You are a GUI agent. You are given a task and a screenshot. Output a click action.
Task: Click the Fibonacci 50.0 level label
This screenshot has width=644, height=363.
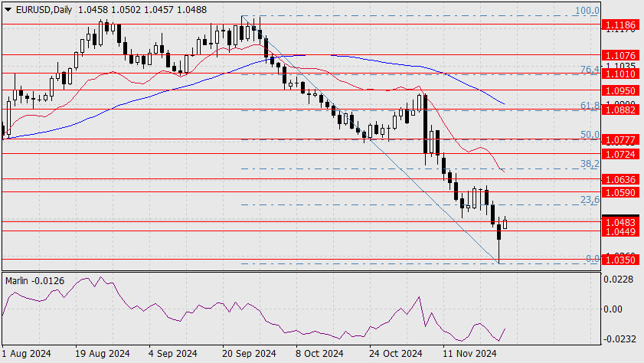click(x=590, y=134)
